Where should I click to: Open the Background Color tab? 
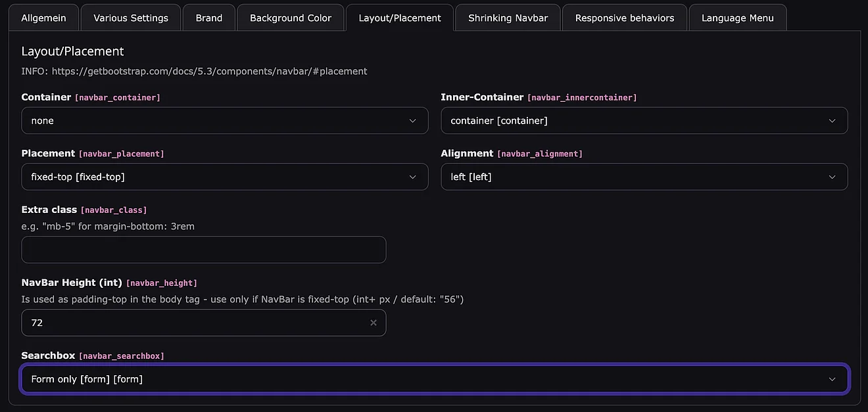coord(290,18)
